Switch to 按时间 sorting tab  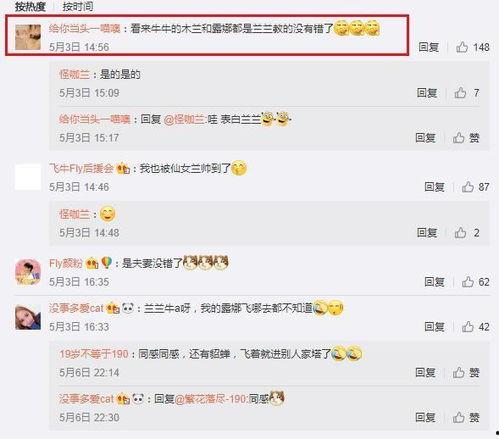pyautogui.click(x=78, y=7)
